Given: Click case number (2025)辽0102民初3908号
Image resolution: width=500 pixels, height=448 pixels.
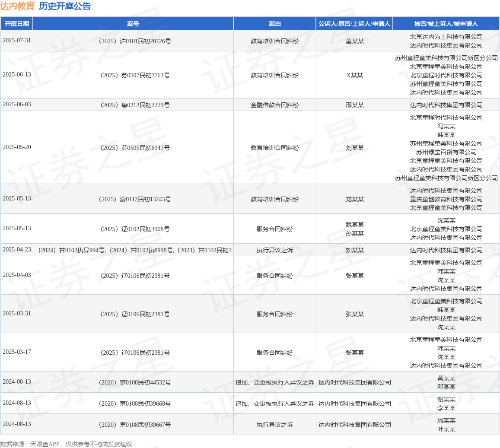Looking at the screenshot, I should pos(135,229).
